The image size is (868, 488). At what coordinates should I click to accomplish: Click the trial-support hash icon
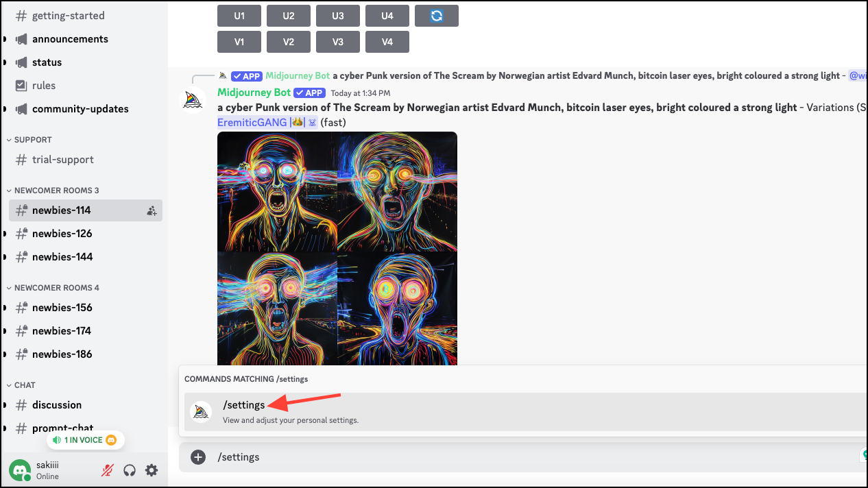click(21, 160)
